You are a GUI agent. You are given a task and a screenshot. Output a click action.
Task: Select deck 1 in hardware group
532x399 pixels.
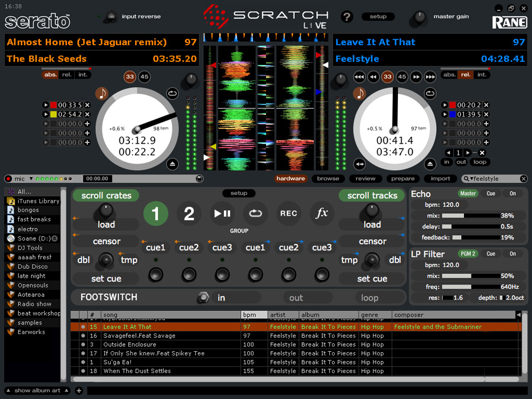pos(155,213)
